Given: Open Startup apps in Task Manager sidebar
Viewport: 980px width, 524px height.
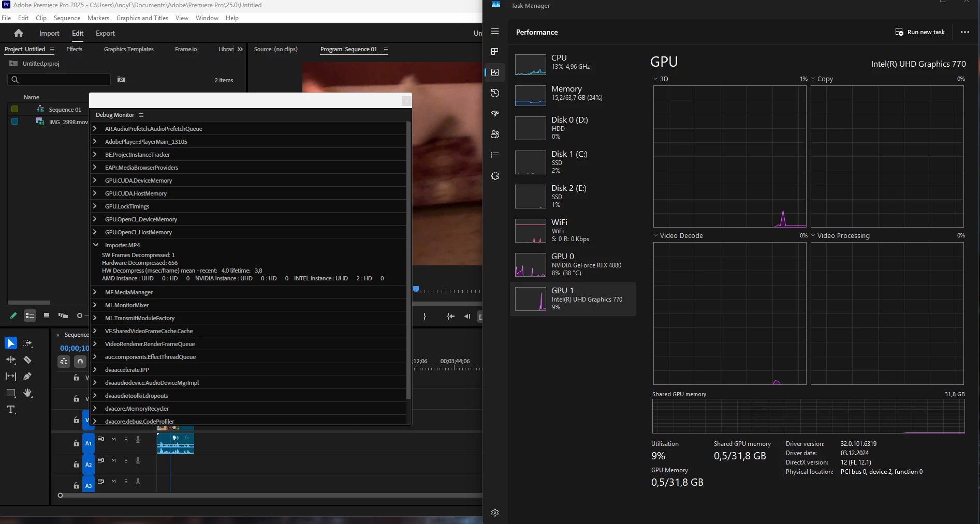Looking at the screenshot, I should pyautogui.click(x=495, y=114).
